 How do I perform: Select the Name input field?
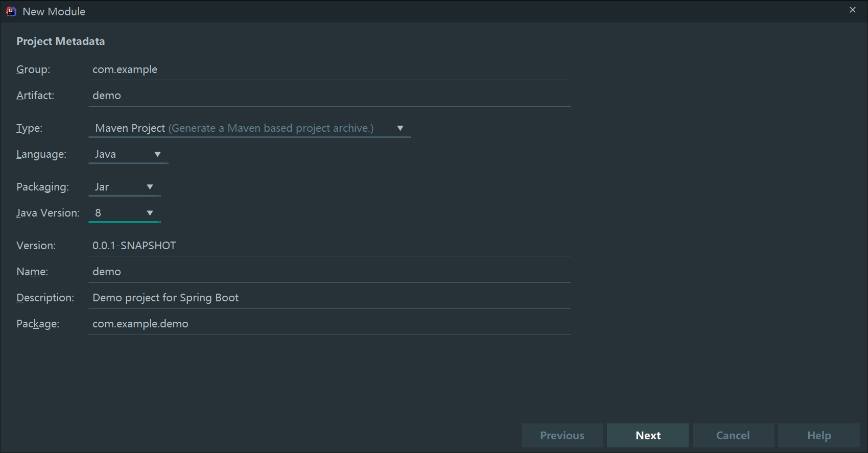pos(329,272)
